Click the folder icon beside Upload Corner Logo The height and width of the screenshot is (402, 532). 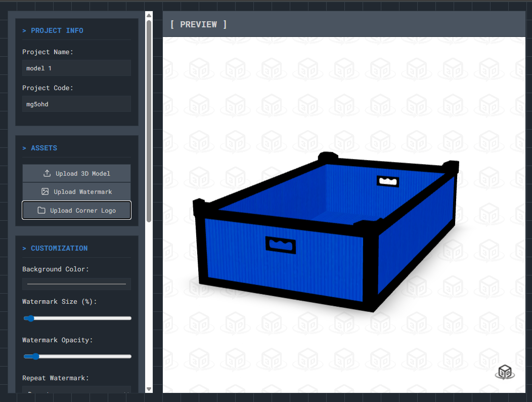[x=41, y=211]
